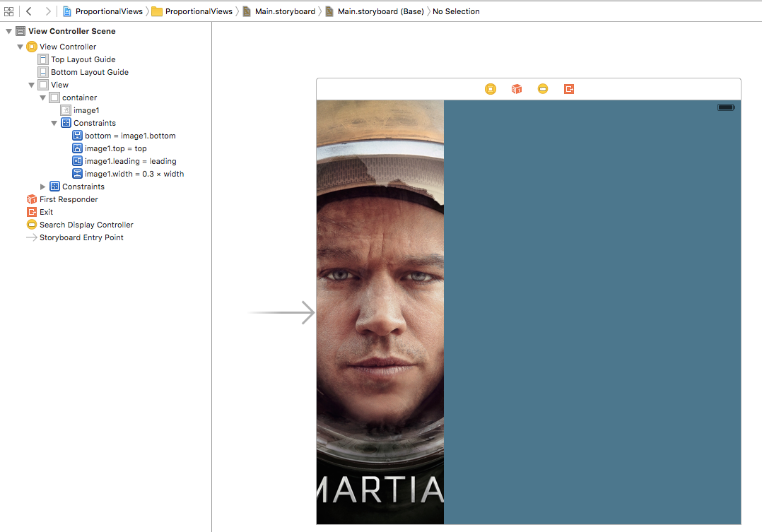Click the bottom constraint icon
Screen dimensions: 762x532
77,136
